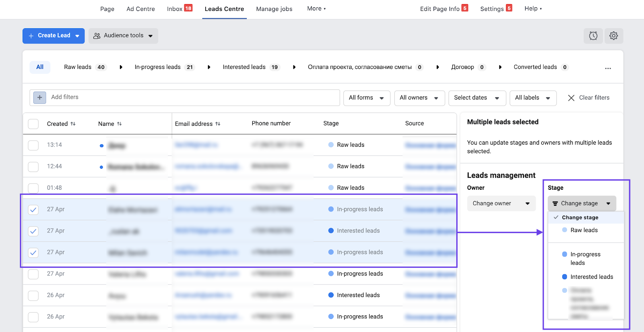Open the All forms dropdown

pos(367,98)
